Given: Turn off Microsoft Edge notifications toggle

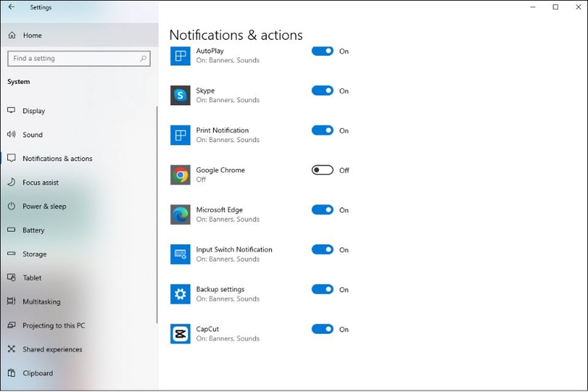Looking at the screenshot, I should click(x=323, y=210).
